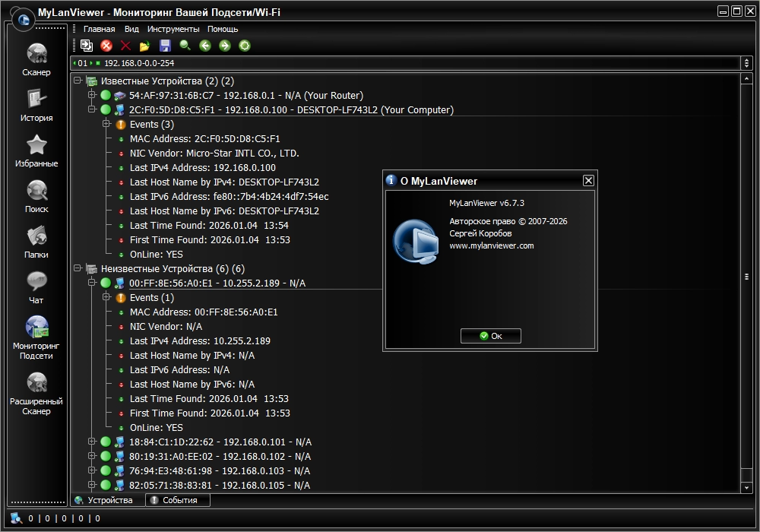Click the MyLanViewer logo in about dialog
The image size is (760, 532).
pos(416,241)
